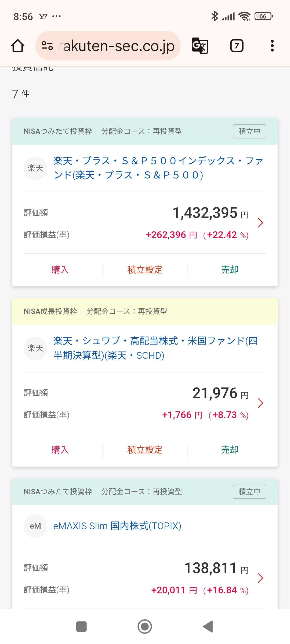Open the site info icon in address bar
This screenshot has width=290, height=644.
pyautogui.click(x=47, y=46)
